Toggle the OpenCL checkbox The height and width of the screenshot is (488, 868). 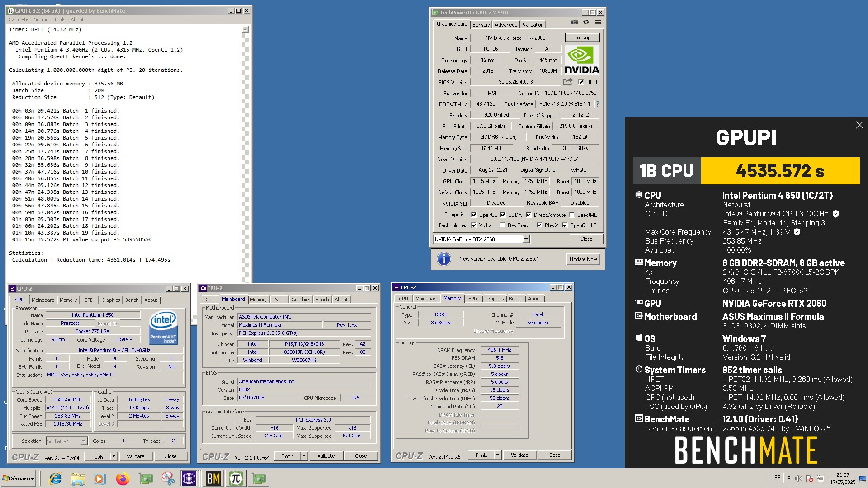click(474, 215)
